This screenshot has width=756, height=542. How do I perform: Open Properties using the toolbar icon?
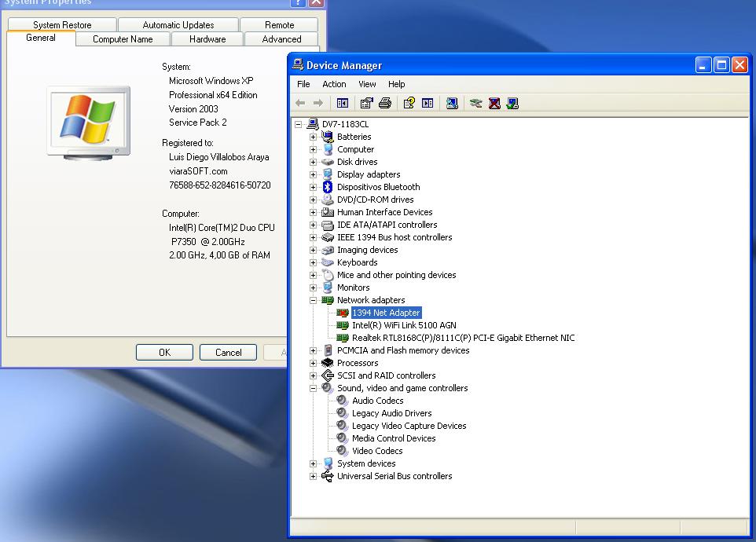click(x=366, y=103)
